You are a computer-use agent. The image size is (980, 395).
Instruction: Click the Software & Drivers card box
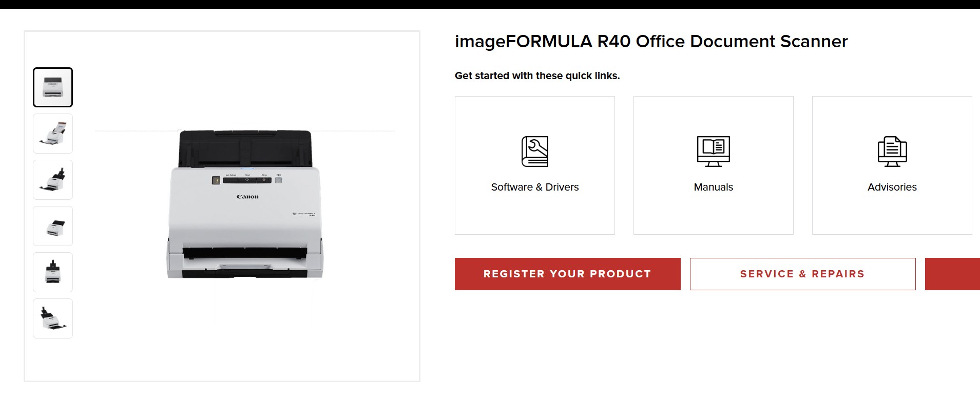pyautogui.click(x=535, y=165)
